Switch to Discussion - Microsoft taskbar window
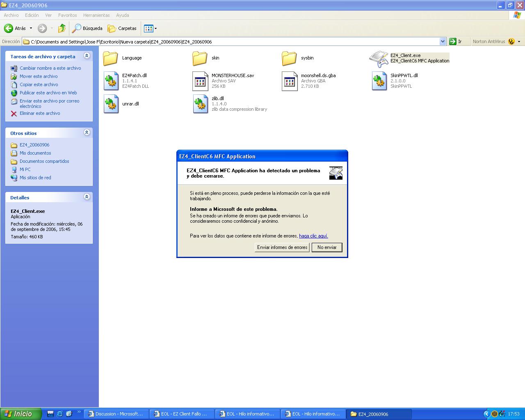525x420 pixels. 116,414
